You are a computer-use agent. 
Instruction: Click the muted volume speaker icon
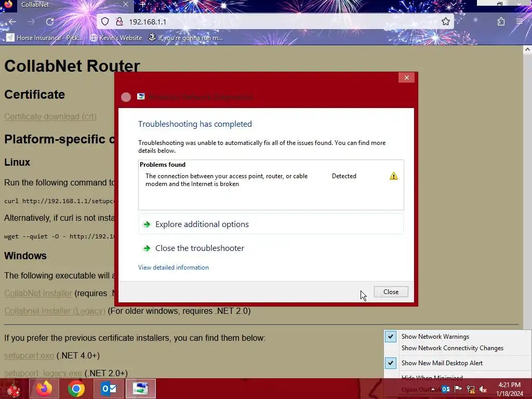pyautogui.click(x=483, y=389)
